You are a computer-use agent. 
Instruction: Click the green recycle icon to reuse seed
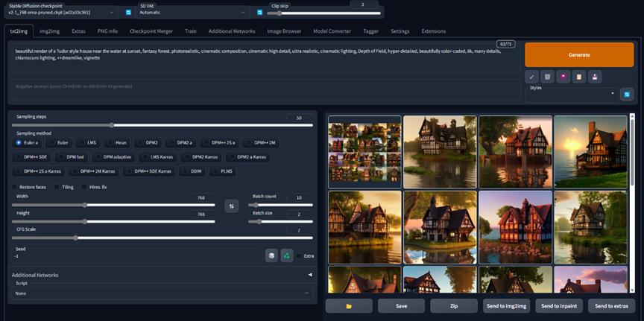pyautogui.click(x=286, y=255)
